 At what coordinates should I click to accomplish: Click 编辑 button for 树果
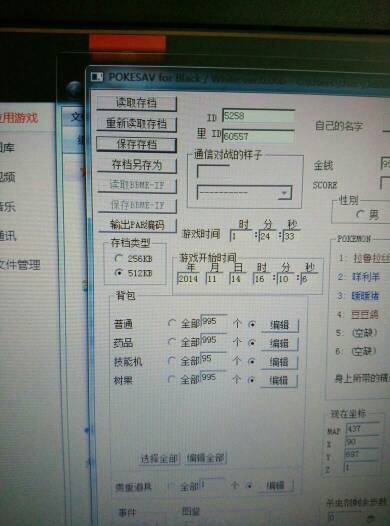click(279, 380)
